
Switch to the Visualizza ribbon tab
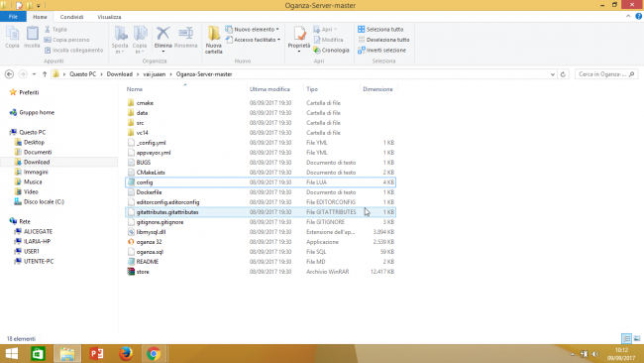[x=109, y=17]
